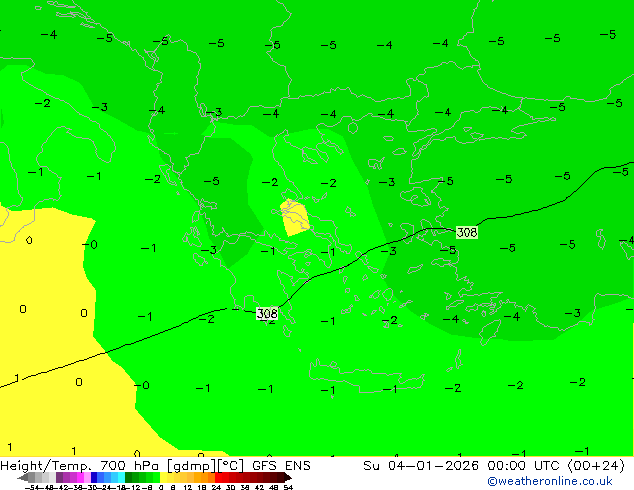The image size is (634, 490).
Task: Click the dark green swatch in the legend
Action: tap(128, 477)
